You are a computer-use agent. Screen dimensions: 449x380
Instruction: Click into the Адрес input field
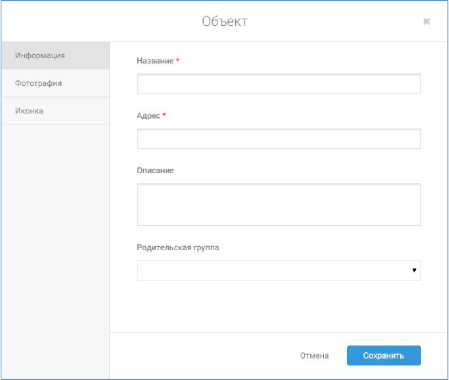point(279,139)
